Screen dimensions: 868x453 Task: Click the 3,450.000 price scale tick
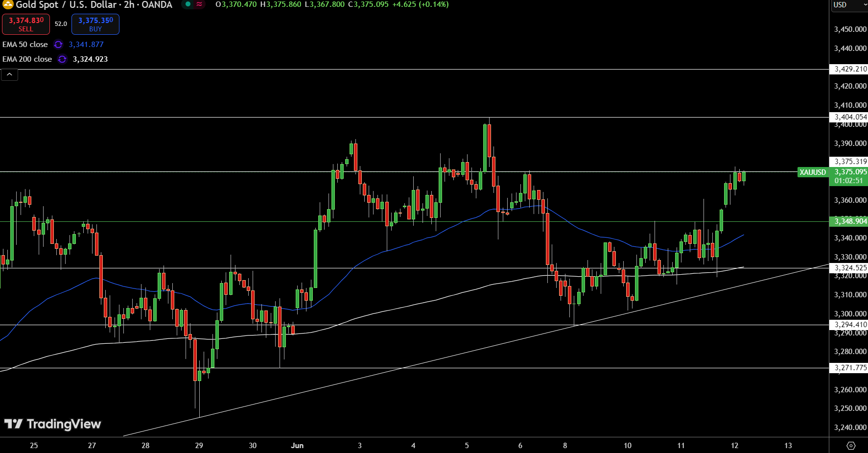pyautogui.click(x=850, y=29)
